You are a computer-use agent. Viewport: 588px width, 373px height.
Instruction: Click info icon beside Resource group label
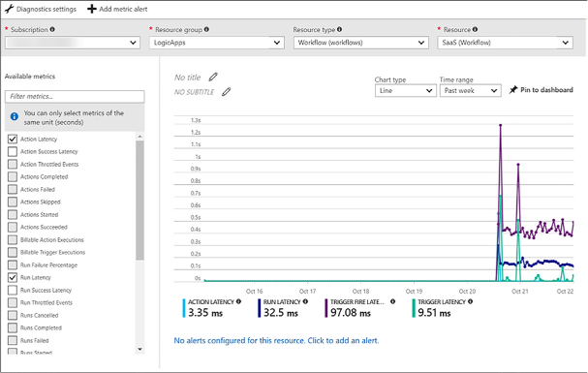pyautogui.click(x=206, y=29)
